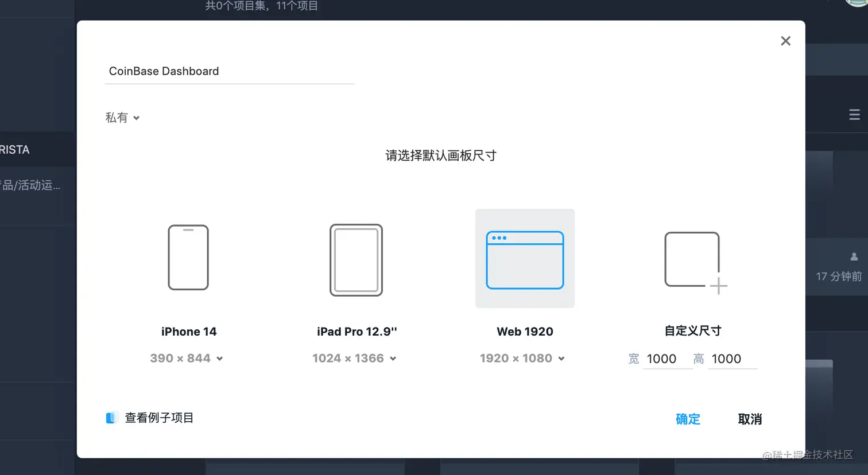Open the hamburger list menu in background
The height and width of the screenshot is (475, 868).
click(x=854, y=115)
